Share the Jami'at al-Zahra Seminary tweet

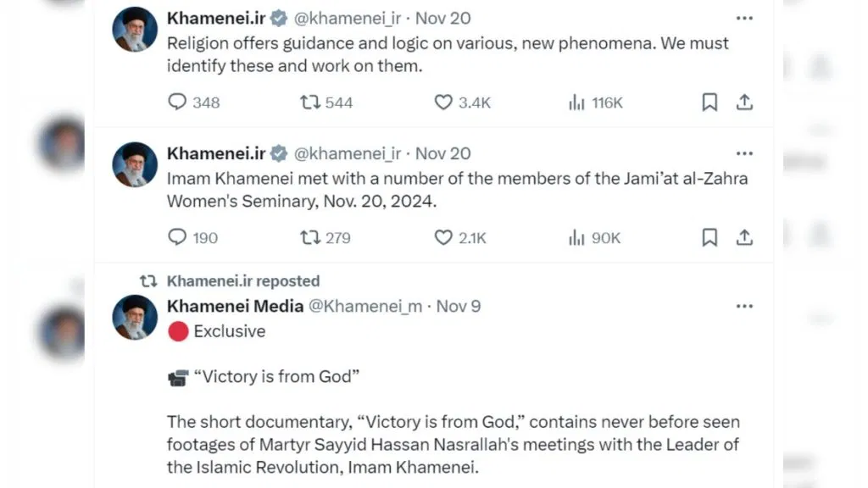tap(744, 238)
